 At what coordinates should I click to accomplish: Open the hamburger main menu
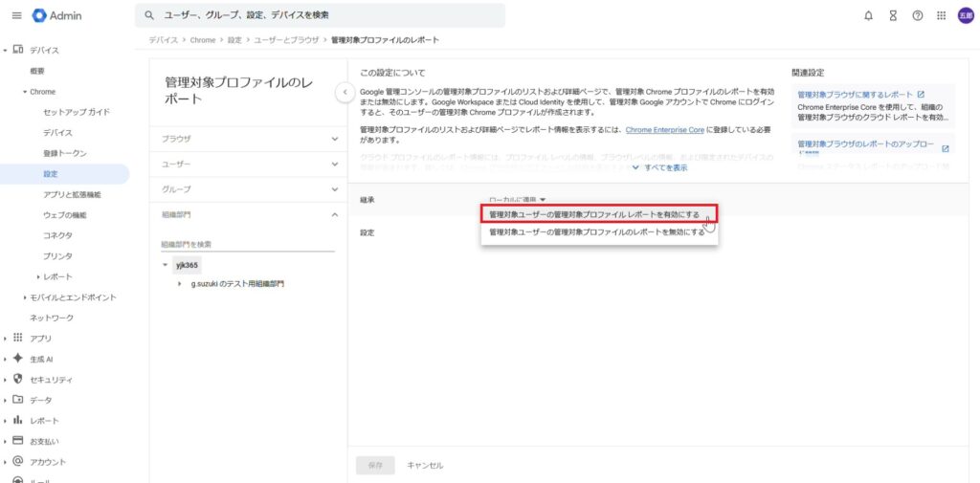(x=16, y=15)
